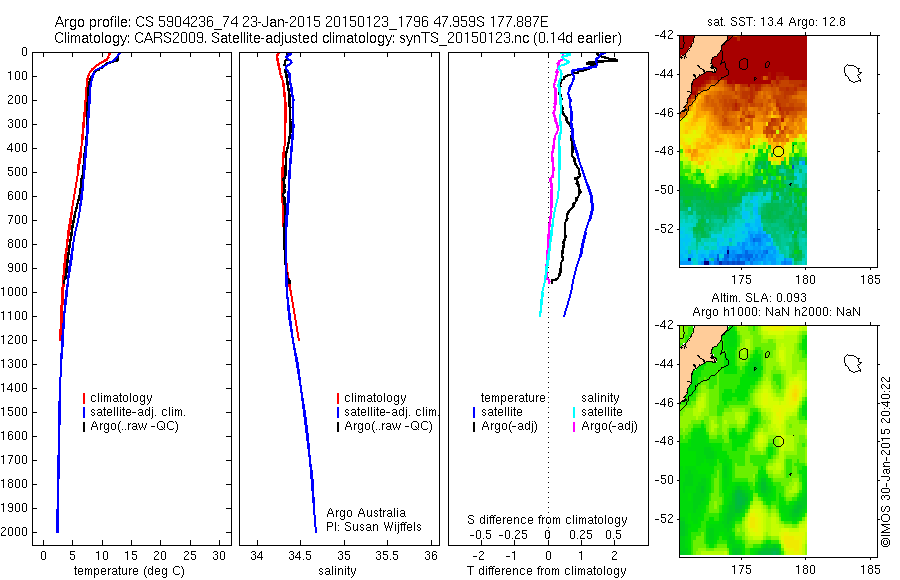Click the 'temperature (deg C)' axis label
The width and height of the screenshot is (900, 580).
129,571
